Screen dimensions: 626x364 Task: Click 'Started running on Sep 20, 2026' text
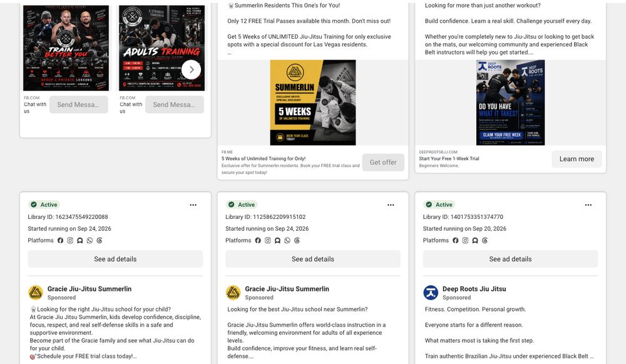pyautogui.click(x=464, y=229)
